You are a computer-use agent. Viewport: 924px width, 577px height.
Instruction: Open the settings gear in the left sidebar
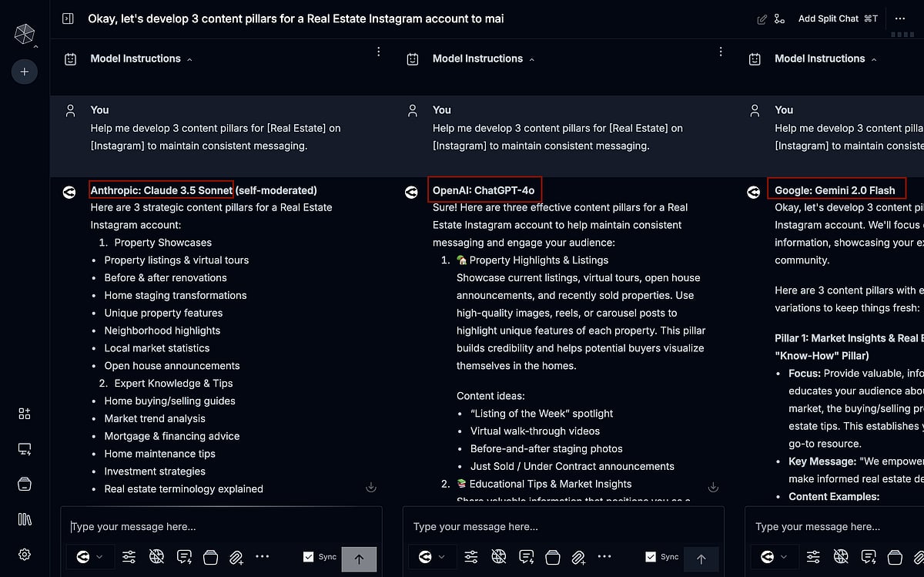point(24,554)
